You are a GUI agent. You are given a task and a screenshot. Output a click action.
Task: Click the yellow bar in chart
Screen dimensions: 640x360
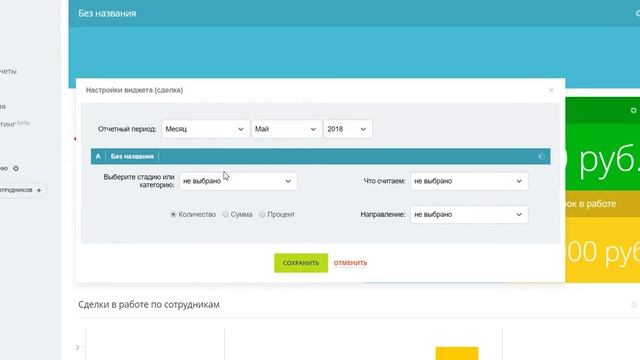point(457,353)
